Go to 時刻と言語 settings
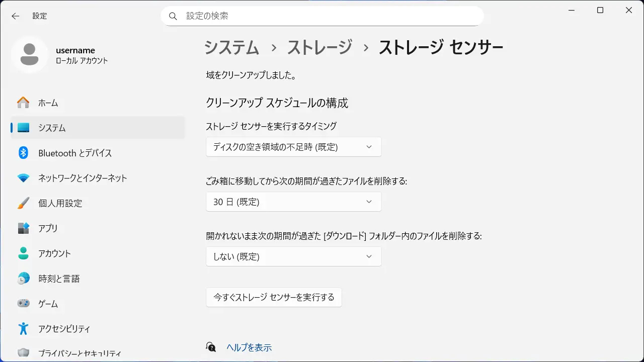 59,279
